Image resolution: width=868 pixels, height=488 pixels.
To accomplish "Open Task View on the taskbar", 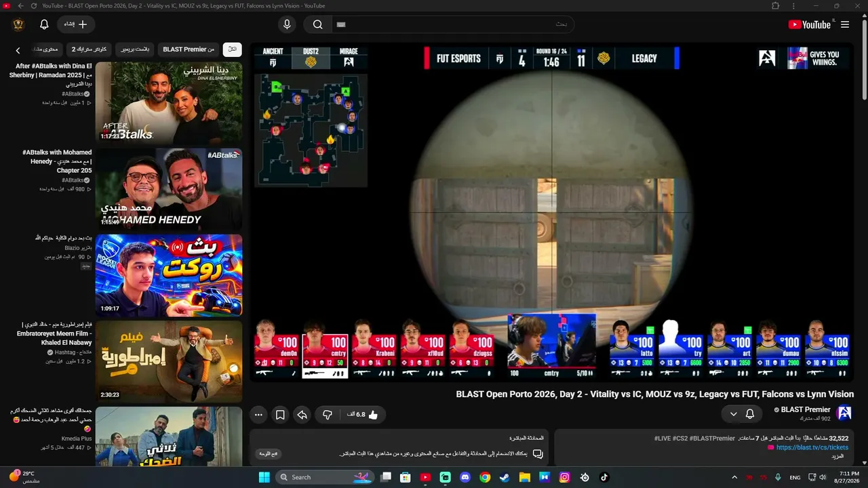I will (386, 477).
